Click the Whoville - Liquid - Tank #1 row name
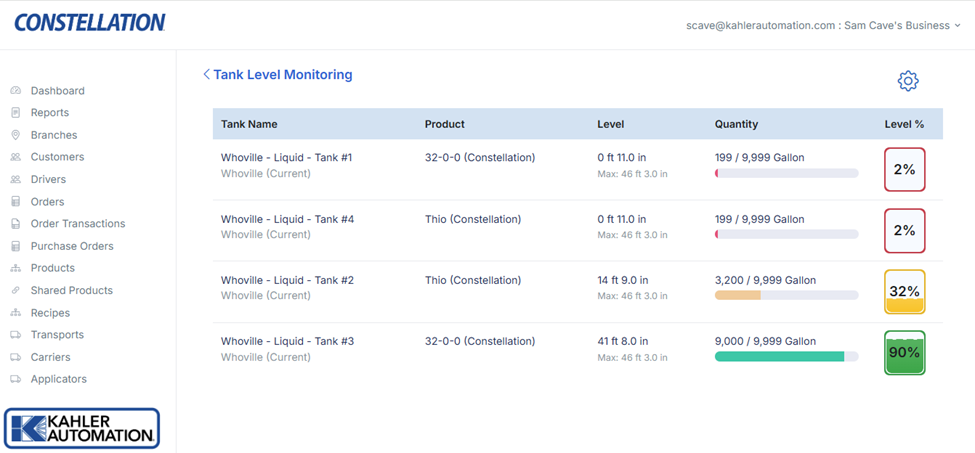 point(286,158)
